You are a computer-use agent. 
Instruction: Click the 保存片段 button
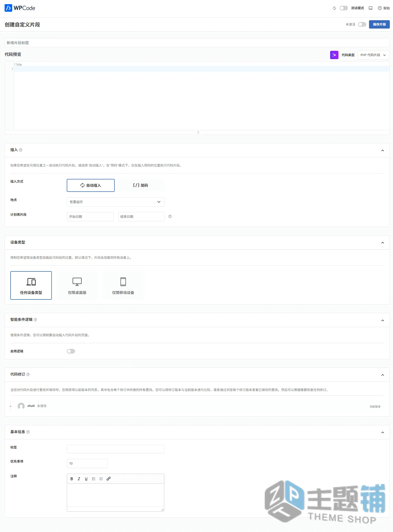coord(379,24)
